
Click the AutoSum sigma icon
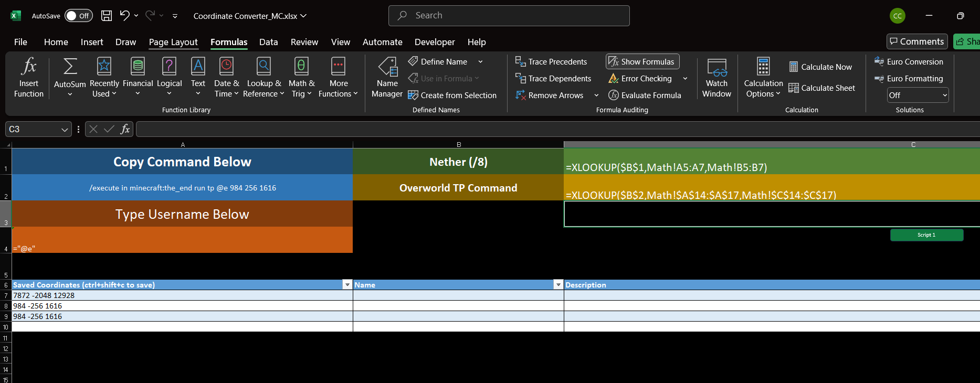pyautogui.click(x=70, y=67)
